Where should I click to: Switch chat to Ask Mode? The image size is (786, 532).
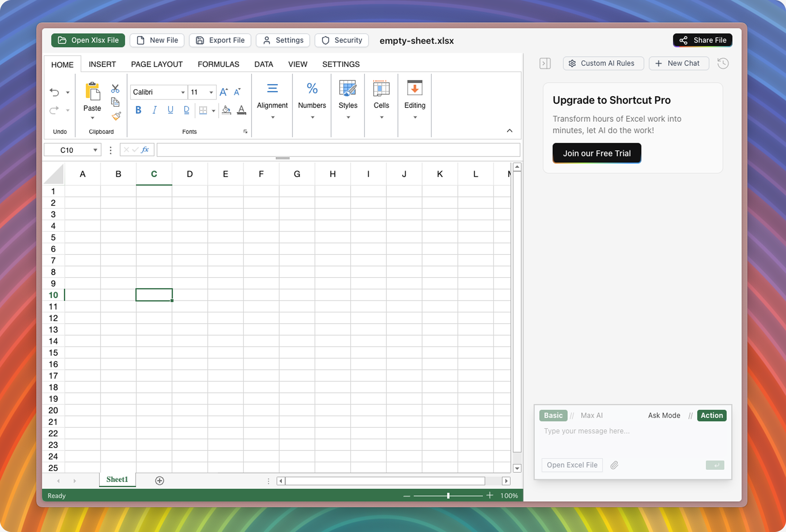(x=664, y=415)
